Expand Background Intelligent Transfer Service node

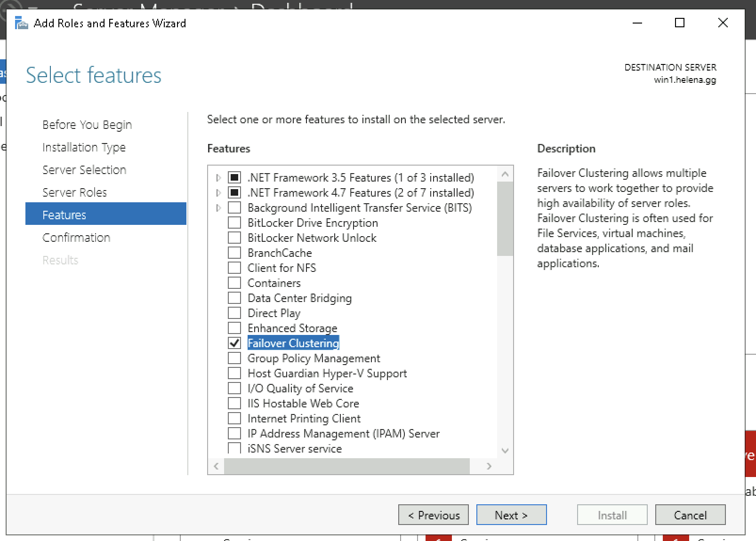point(218,208)
